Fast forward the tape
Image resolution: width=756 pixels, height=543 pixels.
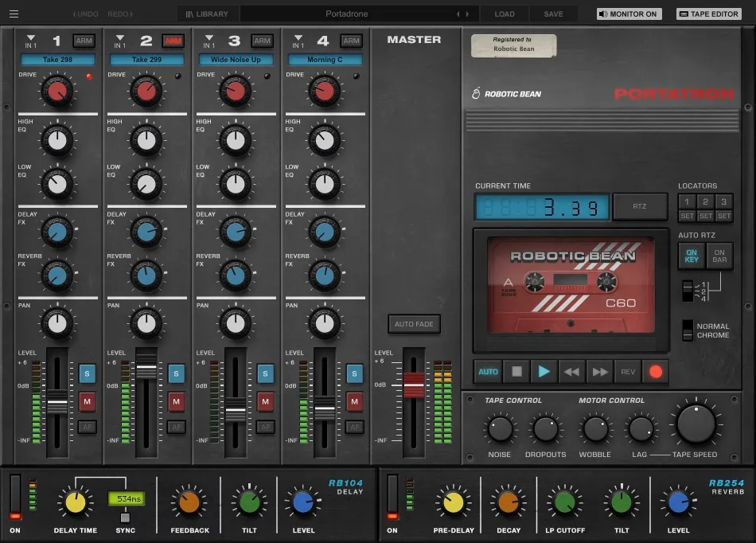coord(600,371)
